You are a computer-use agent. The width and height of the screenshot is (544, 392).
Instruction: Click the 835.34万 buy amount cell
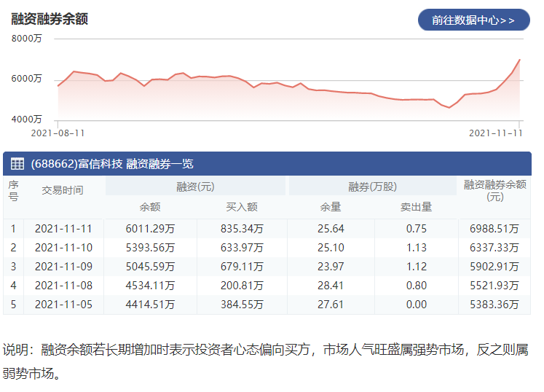(x=242, y=229)
